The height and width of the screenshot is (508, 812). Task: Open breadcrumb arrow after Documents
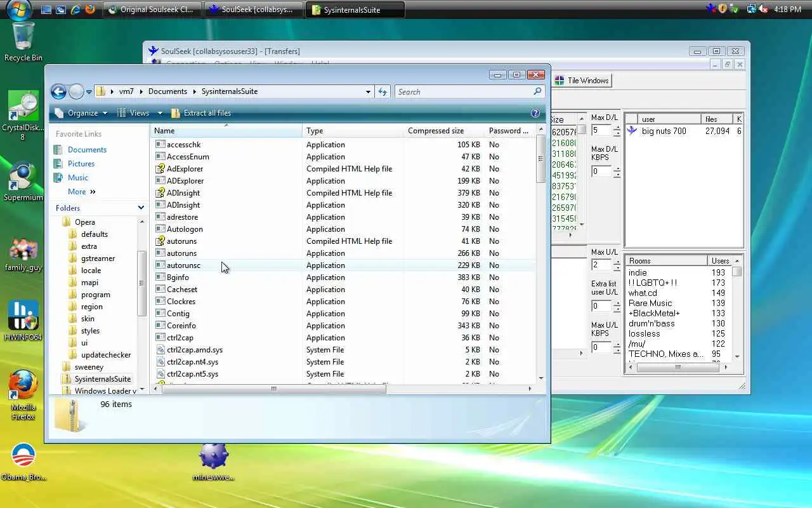[194, 91]
